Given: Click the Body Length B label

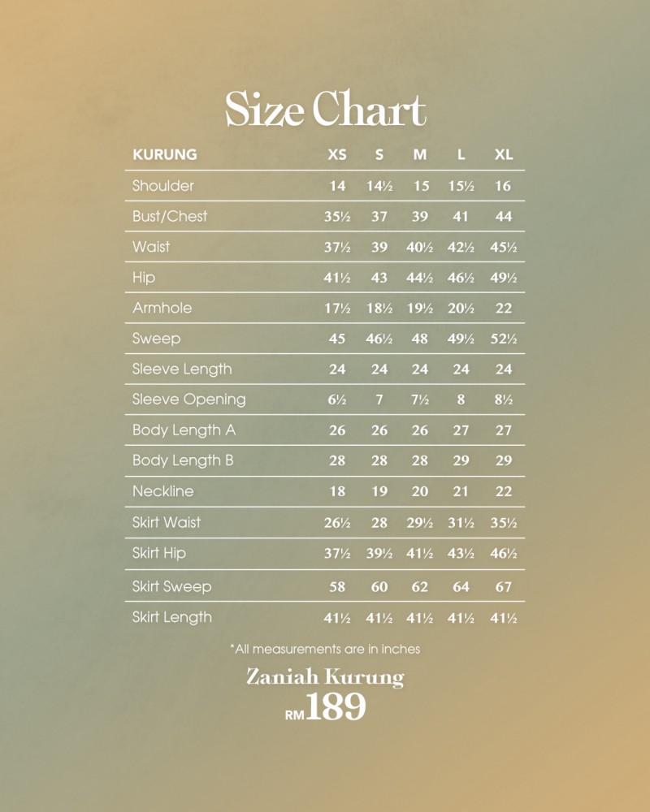Looking at the screenshot, I should click(x=183, y=460).
